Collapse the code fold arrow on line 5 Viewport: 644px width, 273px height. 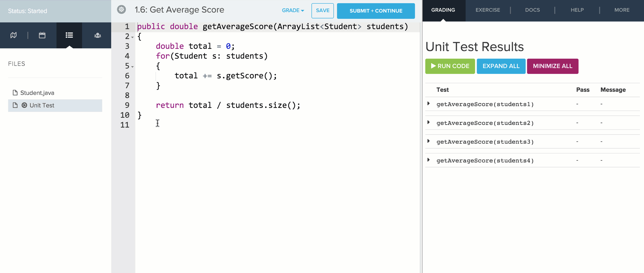[132, 67]
